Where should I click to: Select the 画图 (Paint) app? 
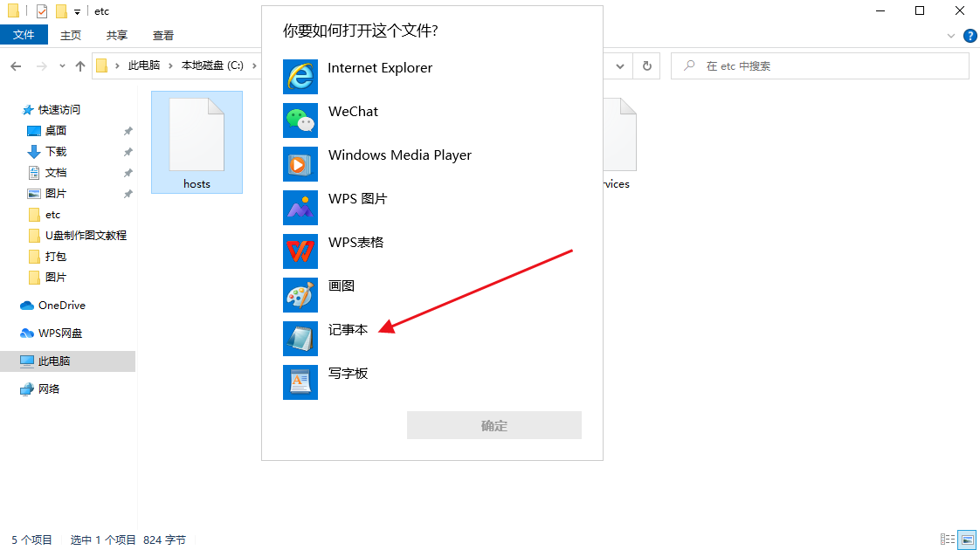[x=341, y=285]
